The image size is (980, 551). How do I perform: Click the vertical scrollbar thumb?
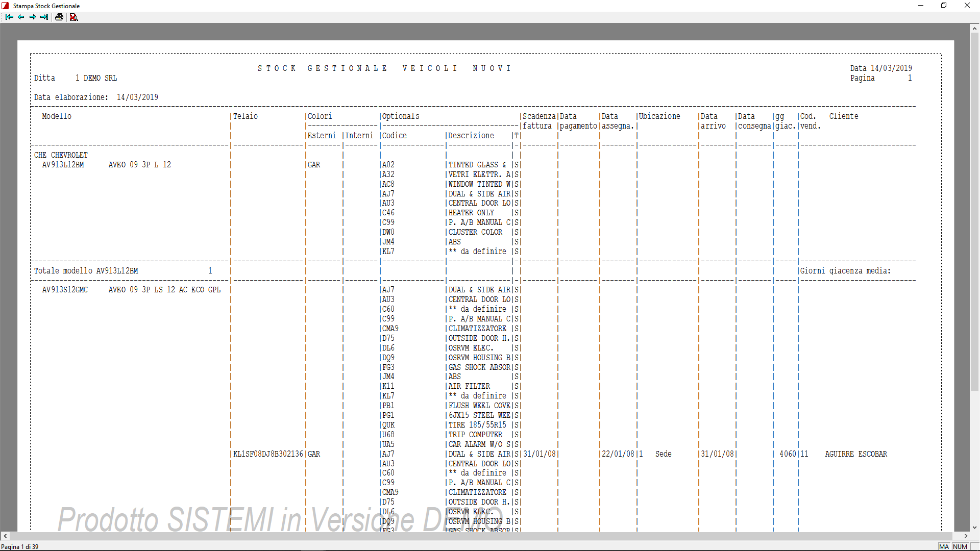[x=974, y=212]
